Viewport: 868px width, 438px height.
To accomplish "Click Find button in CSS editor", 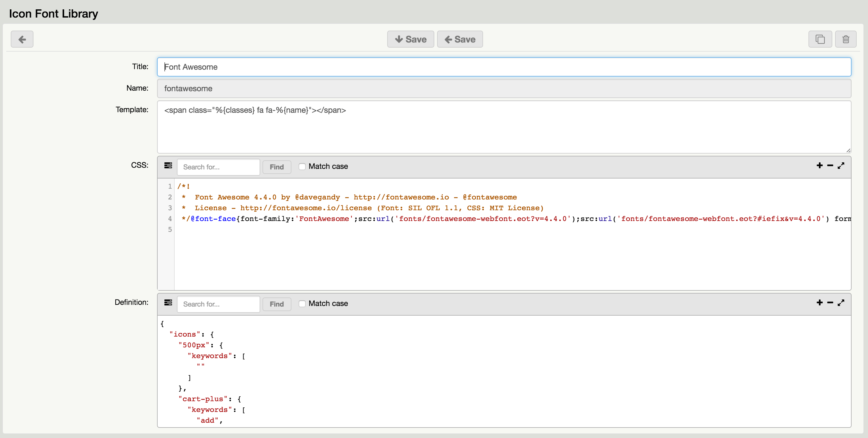I will point(277,167).
